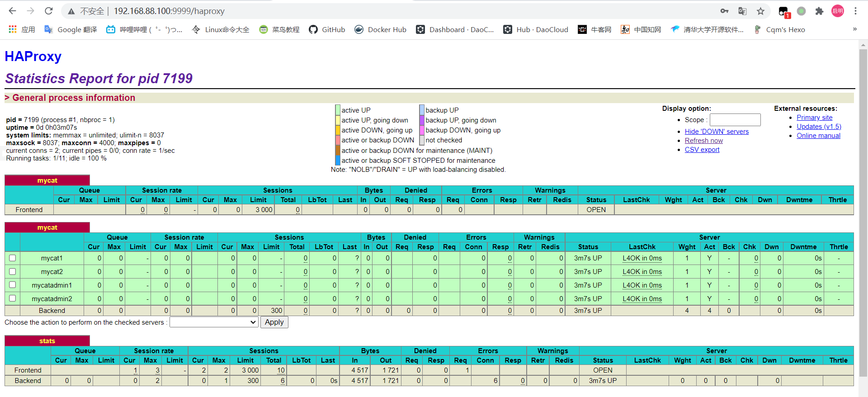Open the 清华大学开源软件 bookmark
The width and height of the screenshot is (868, 397).
pos(707,29)
